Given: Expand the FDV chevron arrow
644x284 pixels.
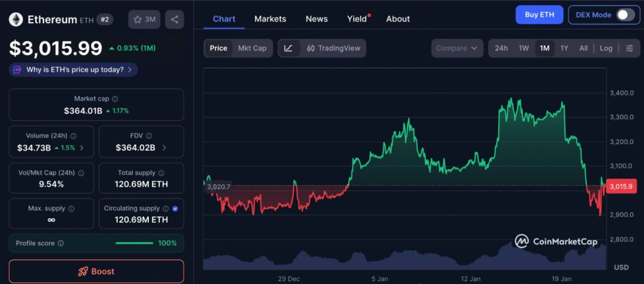Looking at the screenshot, I should [164, 148].
